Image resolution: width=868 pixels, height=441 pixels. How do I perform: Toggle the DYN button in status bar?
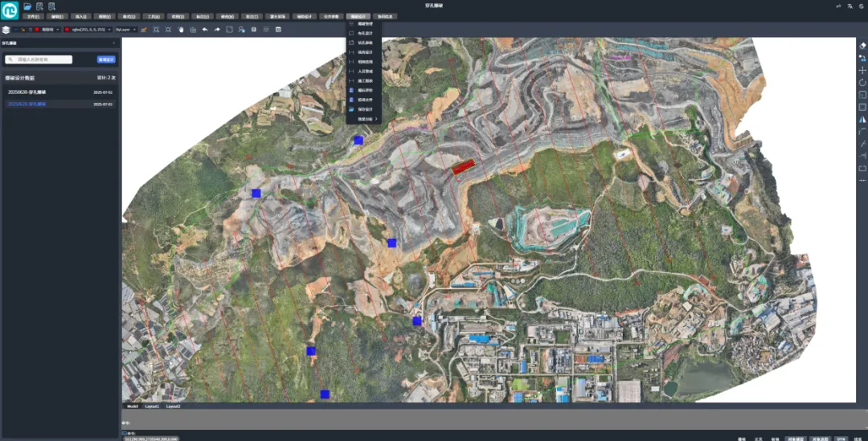point(841,439)
